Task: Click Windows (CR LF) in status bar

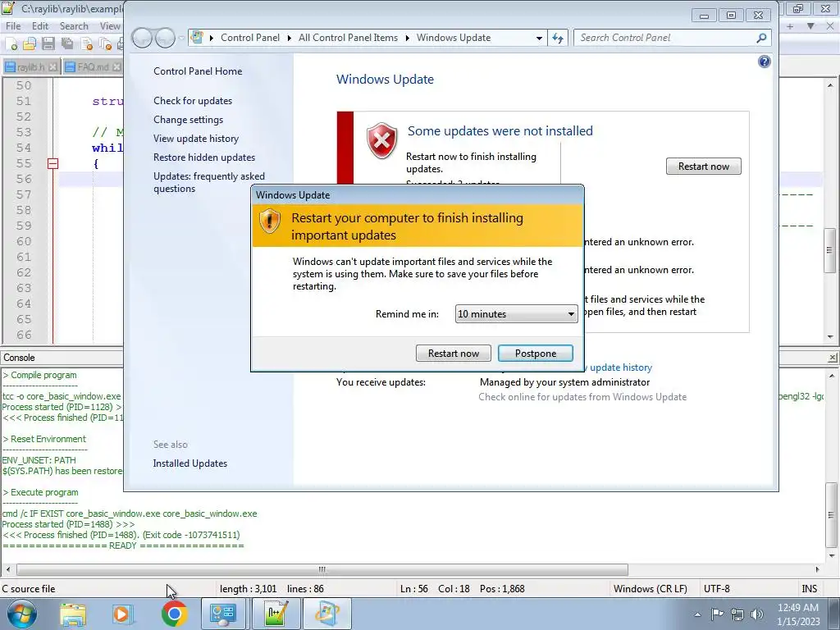Action: click(651, 589)
